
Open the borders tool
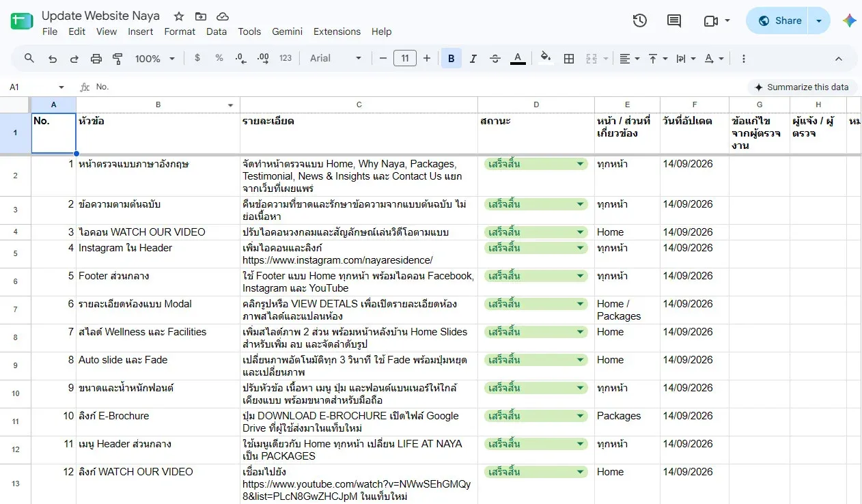click(x=568, y=59)
